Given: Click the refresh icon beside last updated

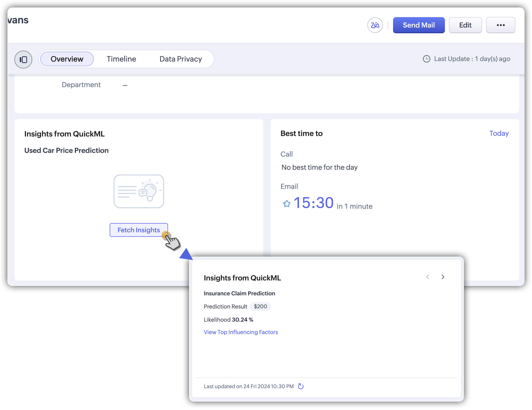Looking at the screenshot, I should click(x=301, y=386).
